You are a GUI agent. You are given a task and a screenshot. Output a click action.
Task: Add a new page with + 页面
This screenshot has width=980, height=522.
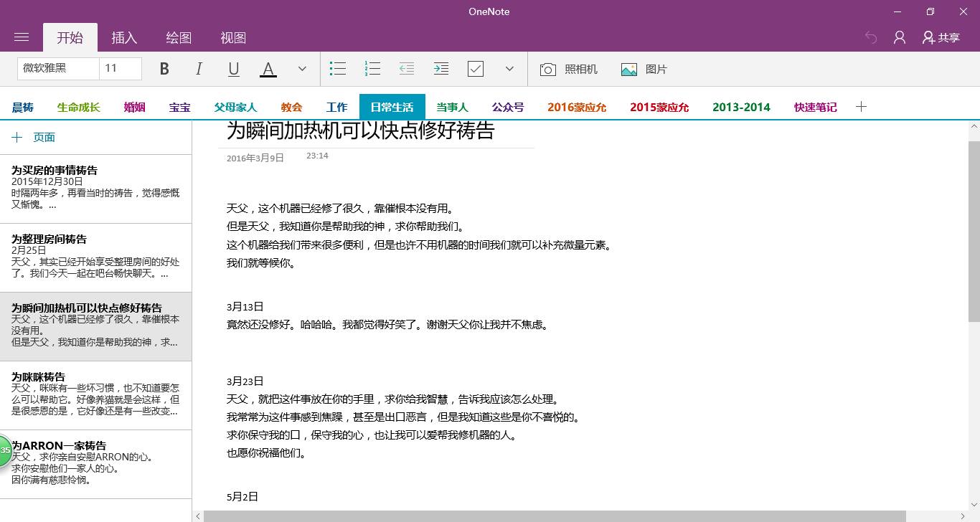point(34,137)
